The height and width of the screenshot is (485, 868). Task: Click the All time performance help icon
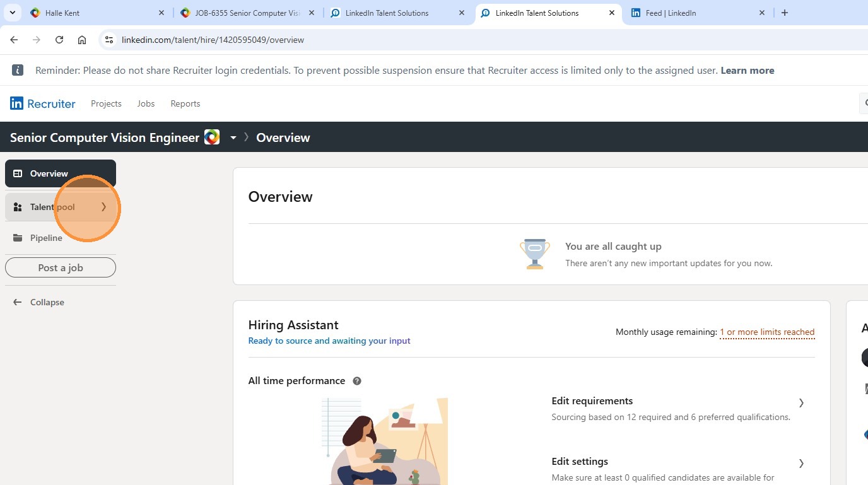[357, 381]
